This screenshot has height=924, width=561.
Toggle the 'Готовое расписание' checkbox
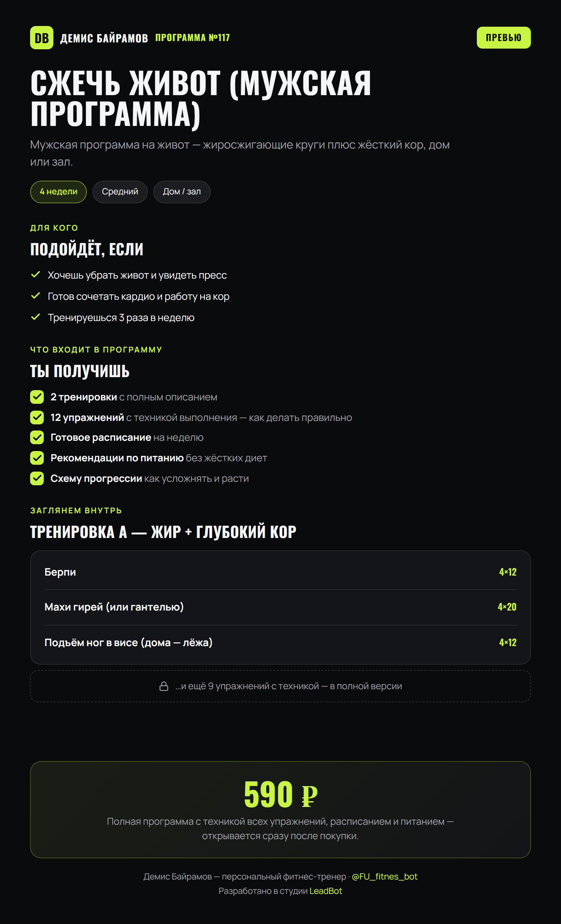37,437
